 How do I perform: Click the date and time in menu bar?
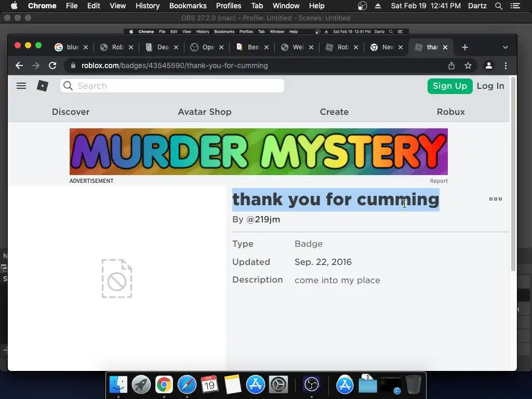[x=425, y=6]
